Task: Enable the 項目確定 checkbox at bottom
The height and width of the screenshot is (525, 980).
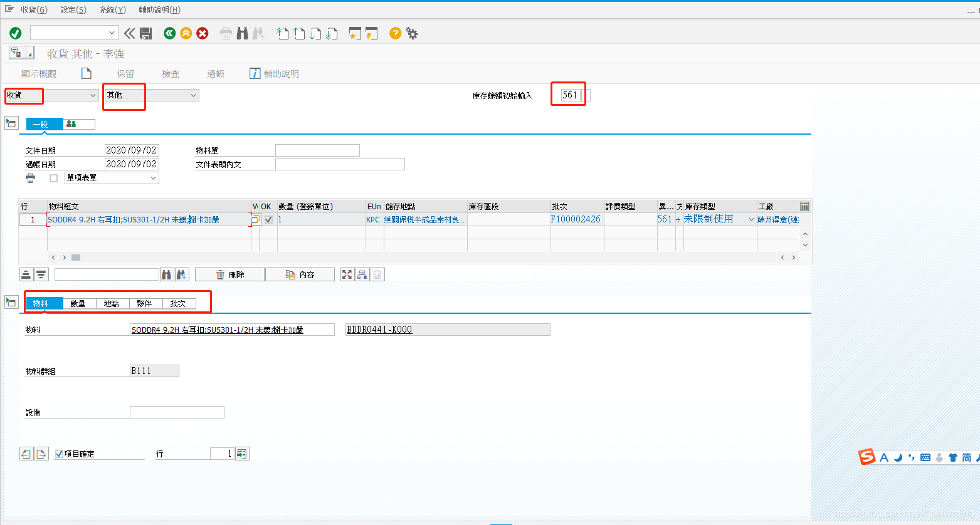Action: (x=58, y=453)
